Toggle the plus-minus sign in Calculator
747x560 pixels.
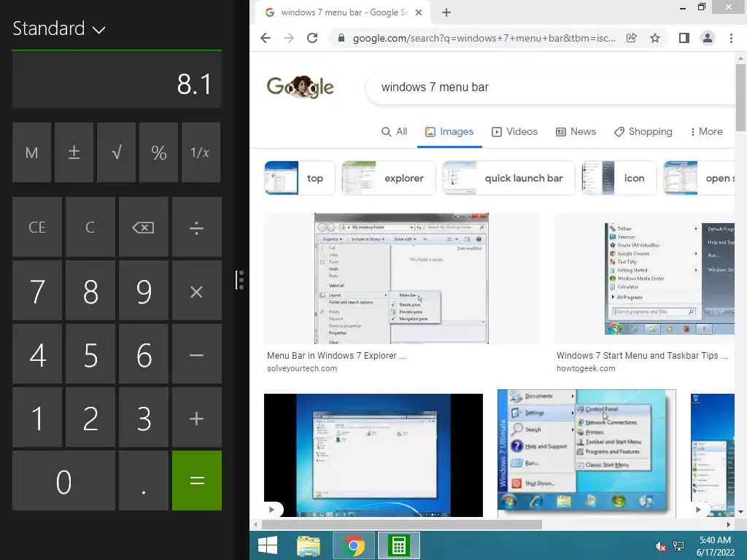click(x=74, y=152)
